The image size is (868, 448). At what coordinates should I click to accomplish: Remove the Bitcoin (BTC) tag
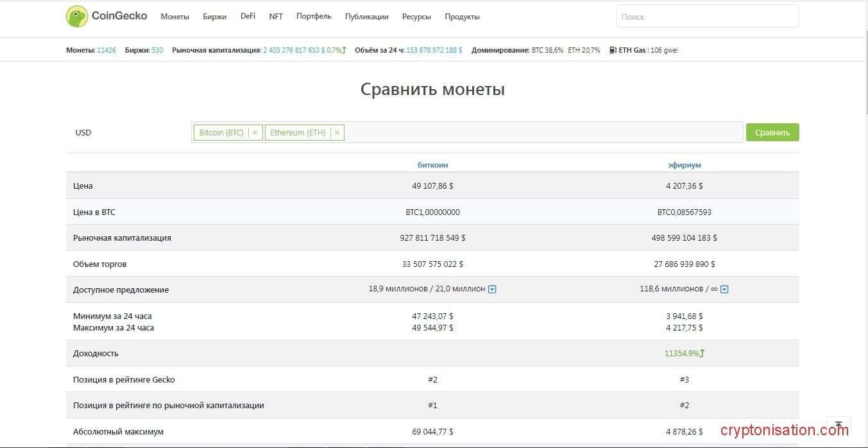pos(255,133)
